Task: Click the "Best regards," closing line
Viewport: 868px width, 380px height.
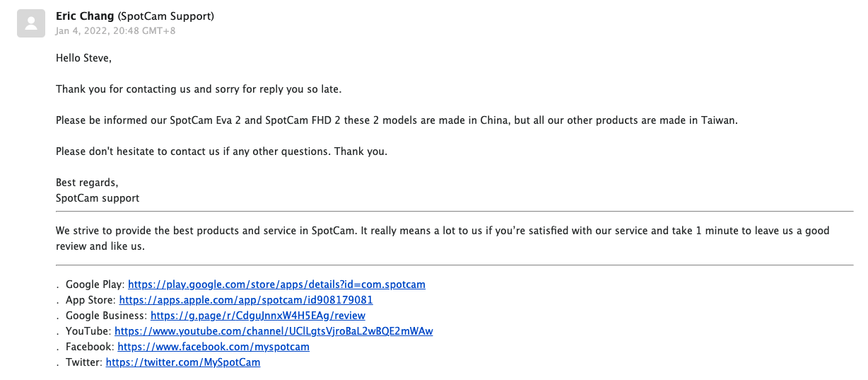Action: [87, 183]
